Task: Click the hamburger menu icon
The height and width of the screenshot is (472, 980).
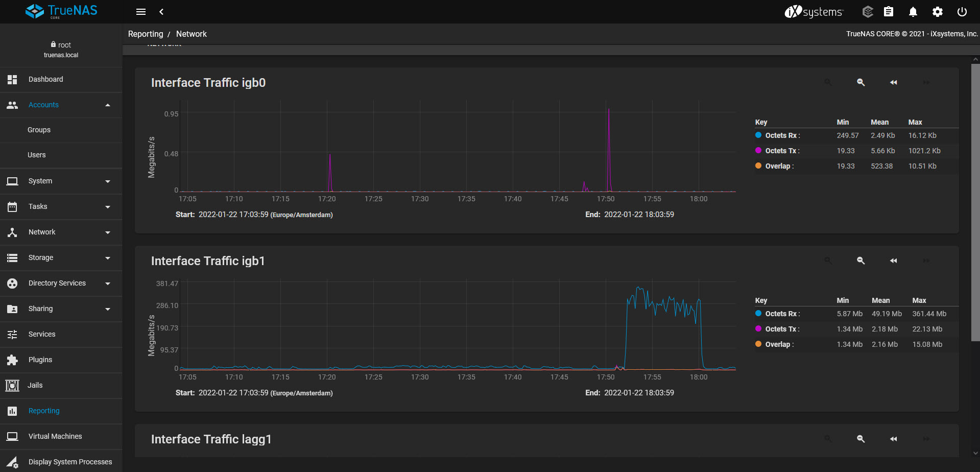Action: click(141, 12)
